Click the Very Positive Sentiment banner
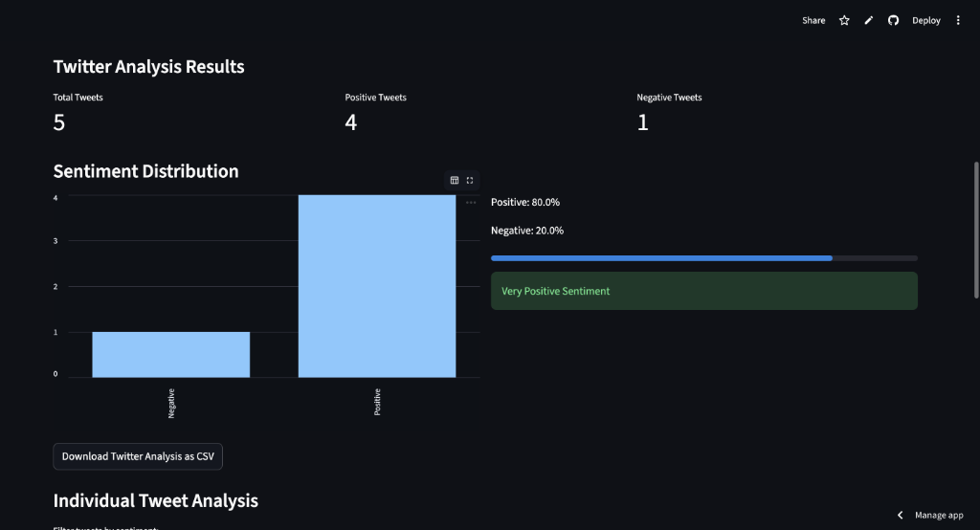The height and width of the screenshot is (530, 980). coord(703,291)
